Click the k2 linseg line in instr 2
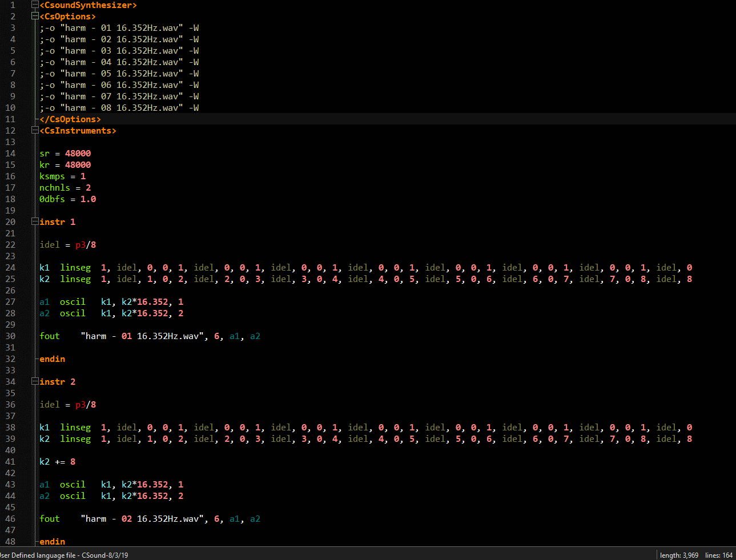736x560 pixels. click(x=366, y=439)
